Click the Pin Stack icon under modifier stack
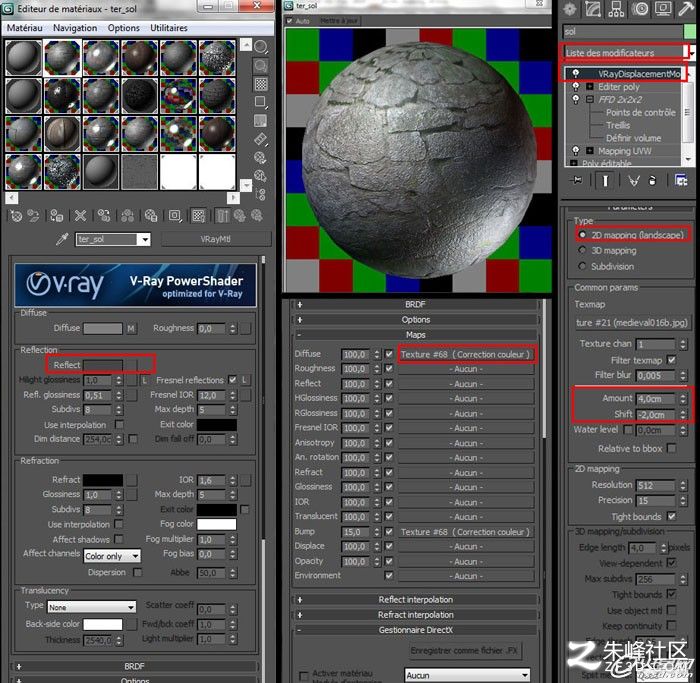This screenshot has width=700, height=683. click(577, 181)
